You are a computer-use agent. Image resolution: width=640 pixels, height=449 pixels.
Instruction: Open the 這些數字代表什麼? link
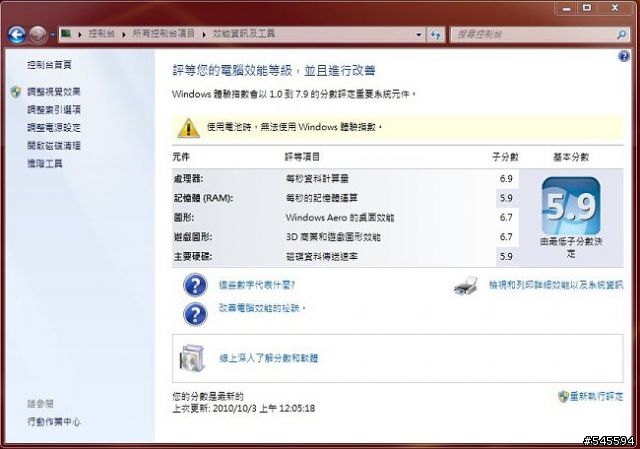[257, 285]
